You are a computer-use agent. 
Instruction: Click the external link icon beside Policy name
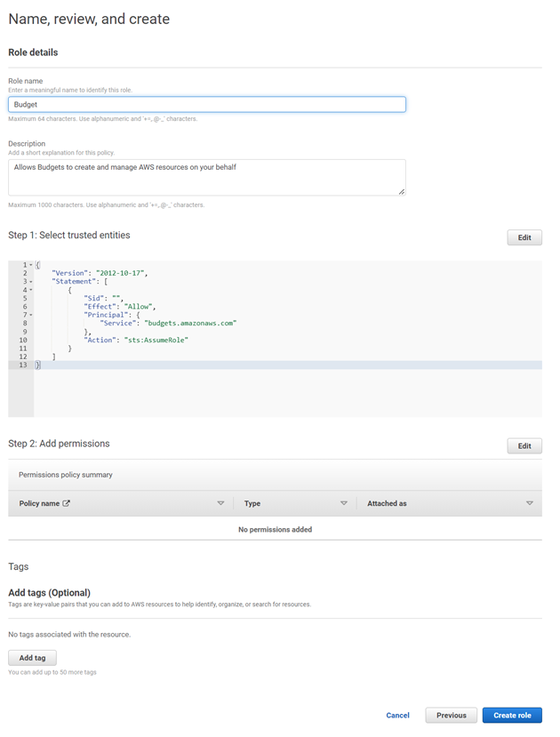click(66, 504)
